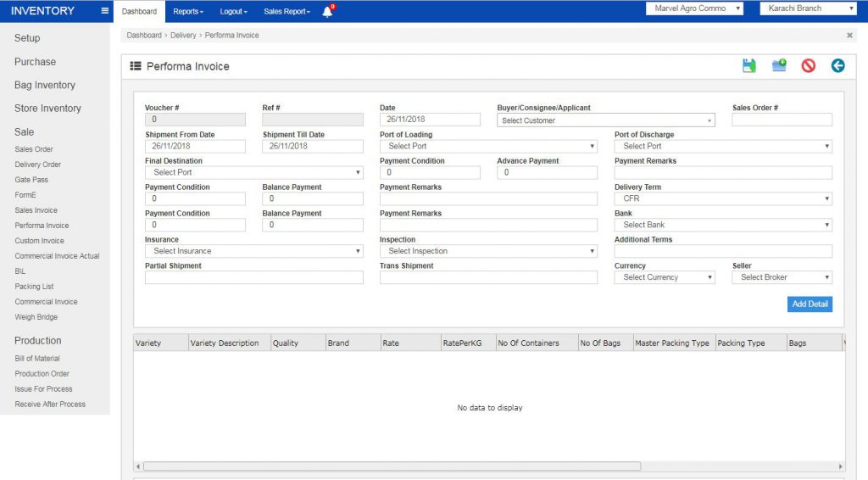Click the list icon beside Performa Invoice title

(136, 66)
